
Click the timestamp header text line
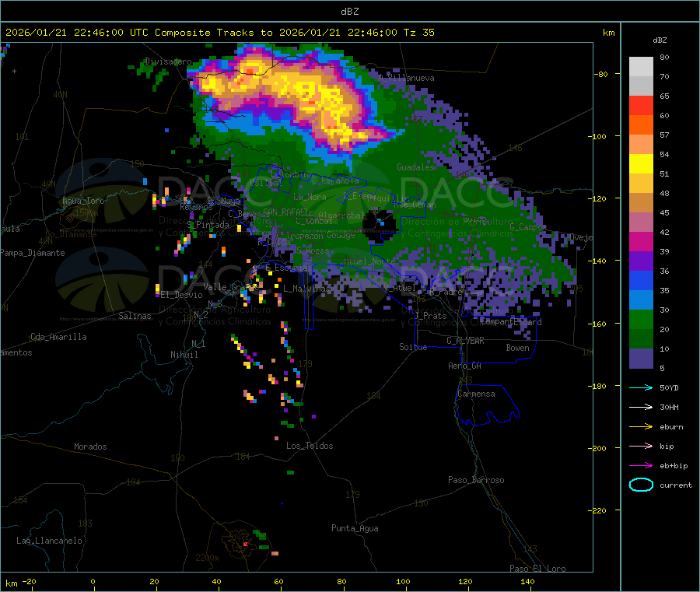click(219, 33)
